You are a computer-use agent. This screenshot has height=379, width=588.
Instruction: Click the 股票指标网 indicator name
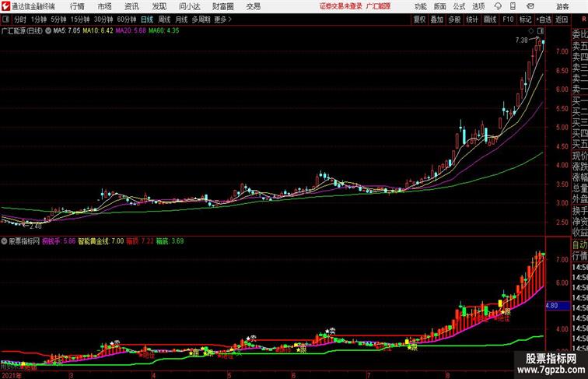tap(24, 241)
